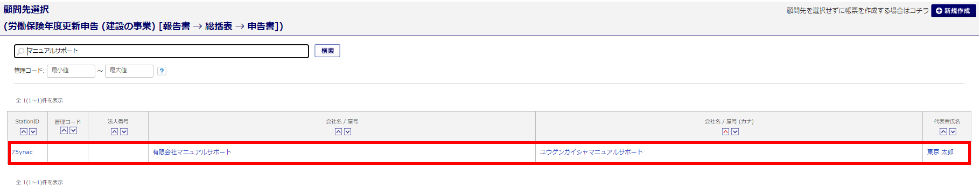980x194 pixels.
Task: Sort 管理コード column ascending
Action: click(x=64, y=131)
